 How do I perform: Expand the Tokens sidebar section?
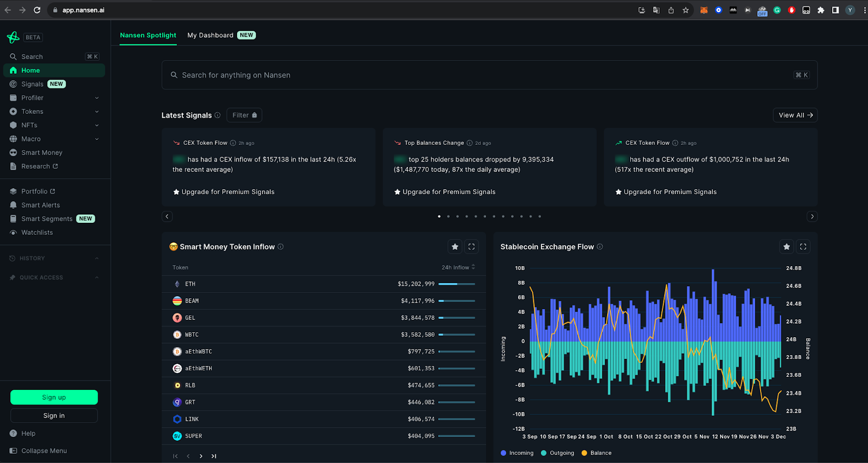(54, 112)
